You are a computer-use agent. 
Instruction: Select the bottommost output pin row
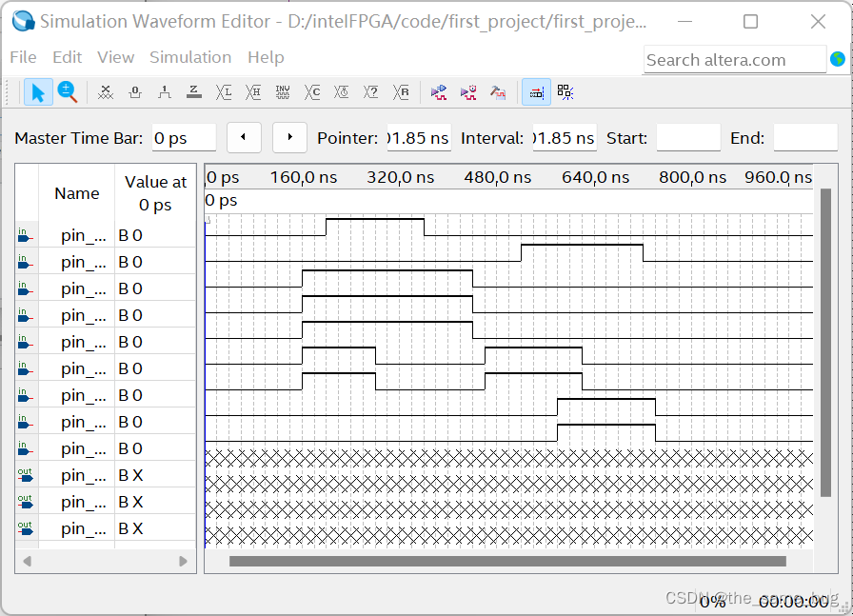(106, 528)
